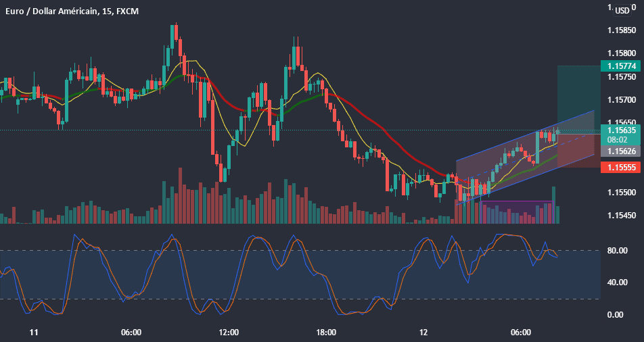644x342 pixels.
Task: Click the 40.00 stochastic level label
Action: (x=618, y=283)
